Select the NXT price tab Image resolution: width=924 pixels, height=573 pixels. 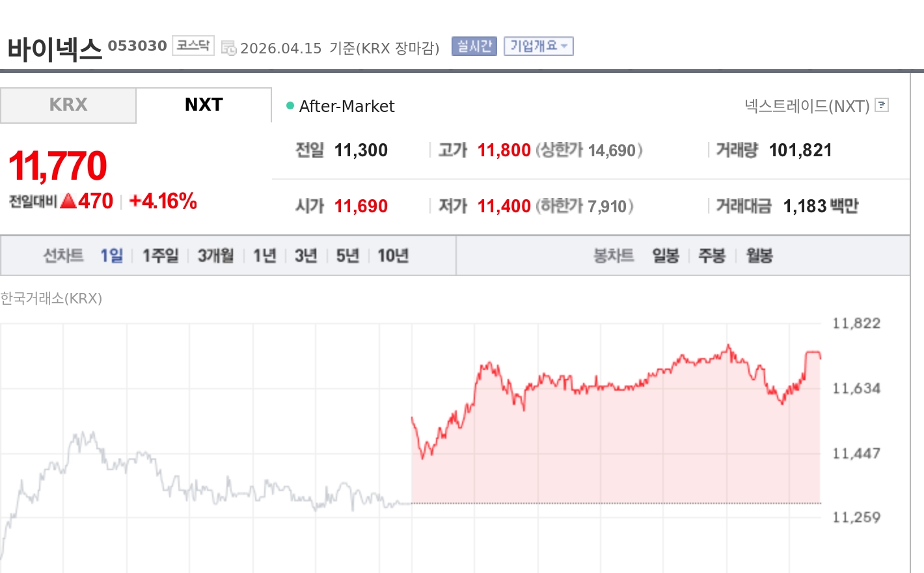pos(204,105)
